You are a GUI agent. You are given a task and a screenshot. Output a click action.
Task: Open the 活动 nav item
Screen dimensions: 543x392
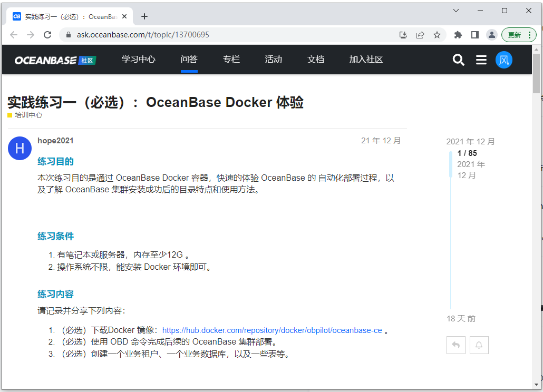(273, 60)
